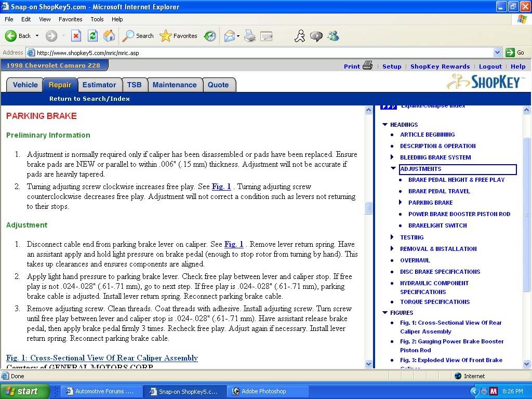Open the History clock icon
532x399 pixels.
(x=210, y=36)
